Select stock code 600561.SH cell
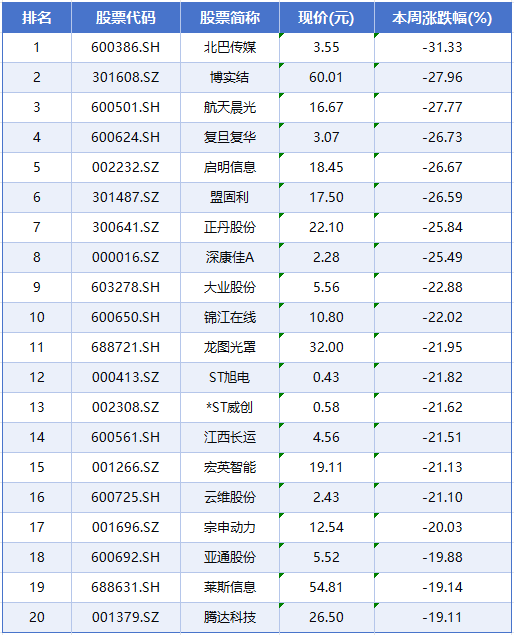Screen dimensions: 514x635 coord(126,437)
